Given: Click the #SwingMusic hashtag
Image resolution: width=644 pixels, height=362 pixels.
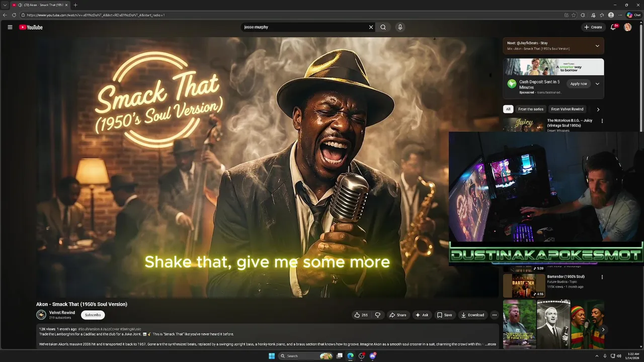Looking at the screenshot, I should coord(131,329).
